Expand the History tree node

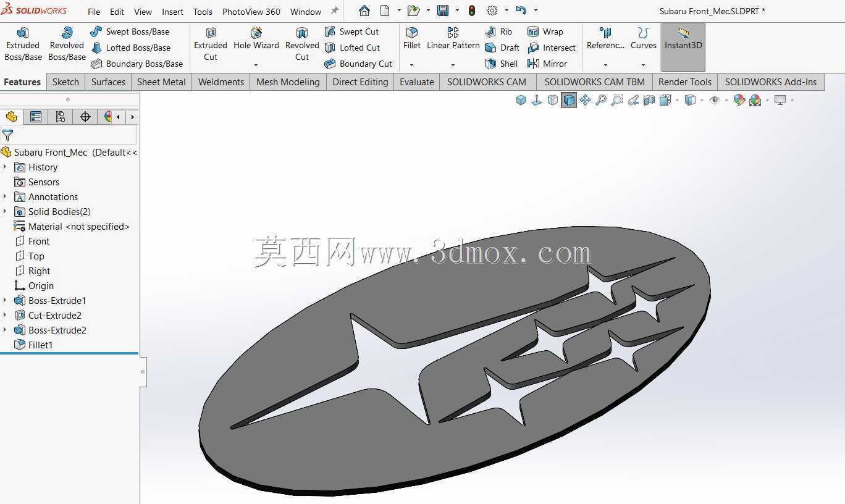tap(5, 167)
